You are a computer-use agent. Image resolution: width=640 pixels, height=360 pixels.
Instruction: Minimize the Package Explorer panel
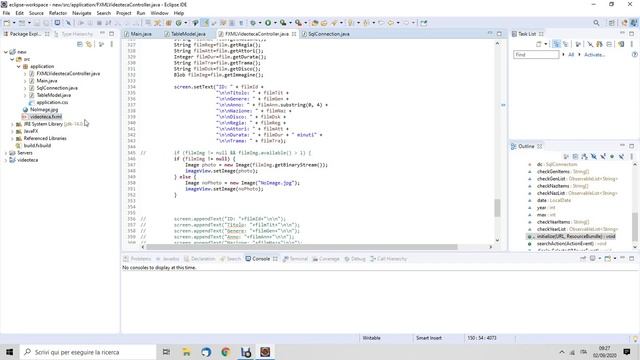[102, 33]
